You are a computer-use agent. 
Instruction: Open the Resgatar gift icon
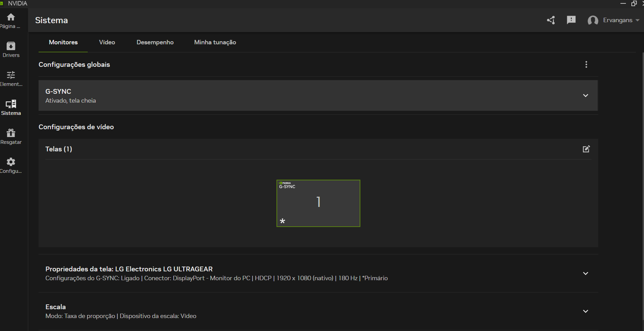(11, 133)
